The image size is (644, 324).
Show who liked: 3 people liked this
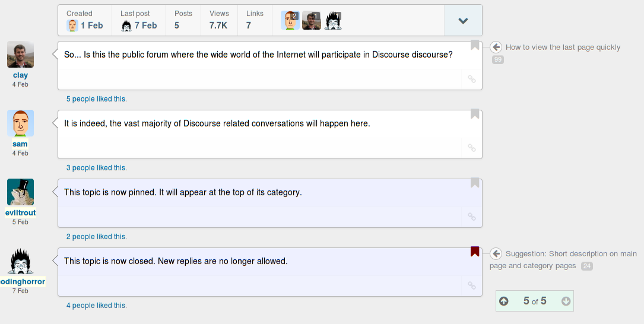[97, 167]
